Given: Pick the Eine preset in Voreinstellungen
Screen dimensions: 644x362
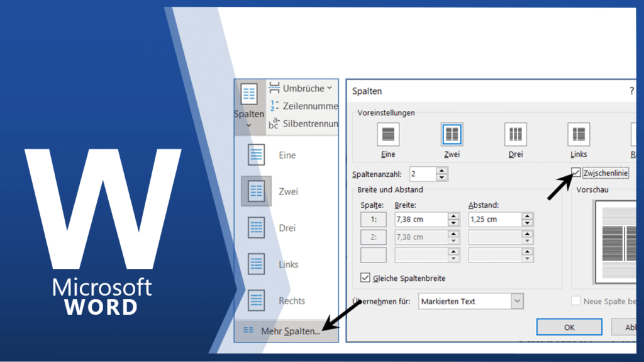Looking at the screenshot, I should tap(388, 134).
